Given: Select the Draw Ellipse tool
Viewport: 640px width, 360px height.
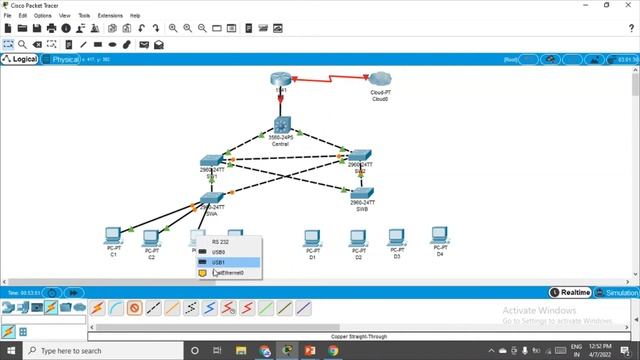Looking at the screenshot, I should pos(112,44).
